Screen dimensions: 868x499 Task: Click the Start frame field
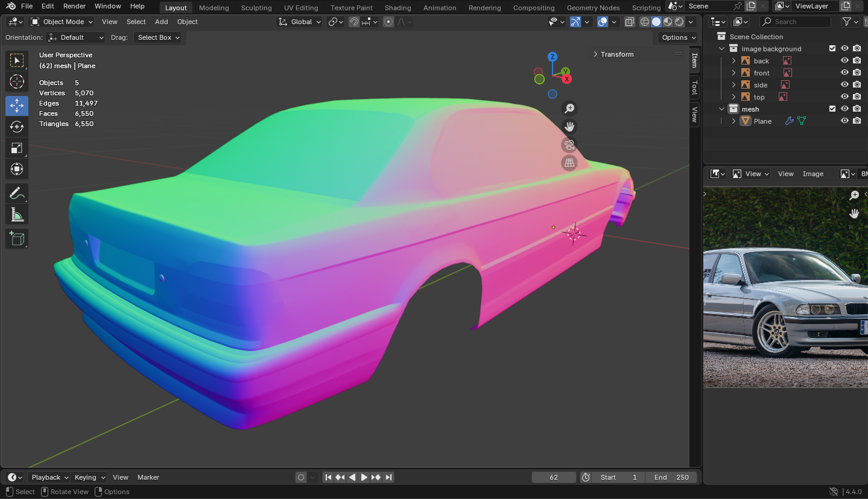(619, 477)
